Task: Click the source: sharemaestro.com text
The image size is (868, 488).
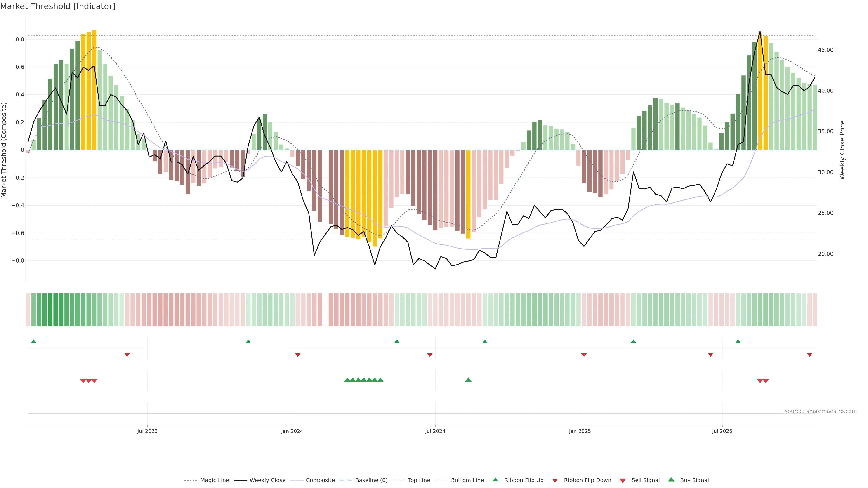Action: point(821,411)
